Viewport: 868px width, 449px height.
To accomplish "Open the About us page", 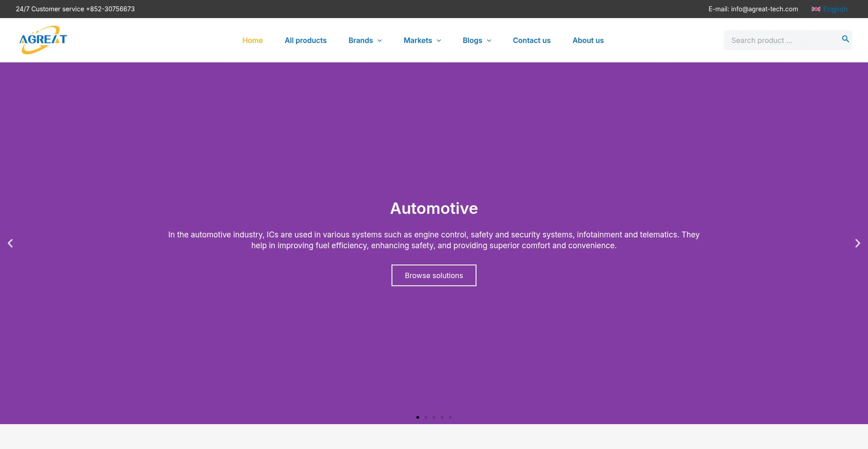I will [x=588, y=40].
